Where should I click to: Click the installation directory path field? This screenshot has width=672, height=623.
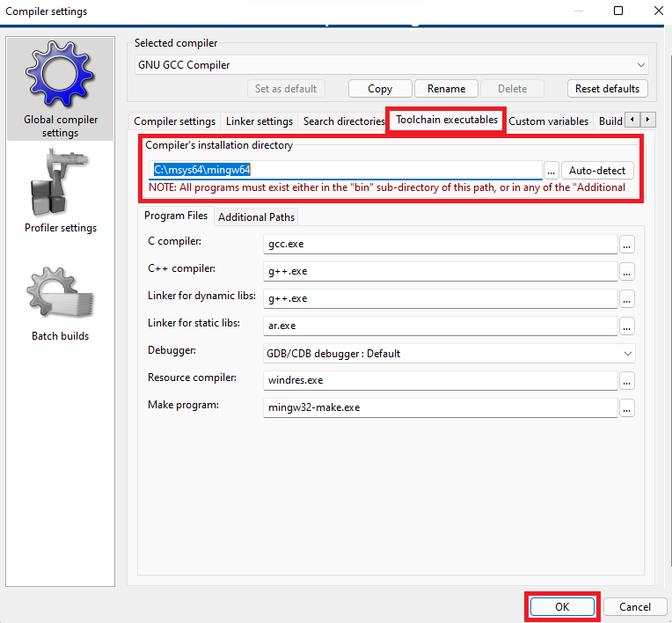(x=346, y=170)
